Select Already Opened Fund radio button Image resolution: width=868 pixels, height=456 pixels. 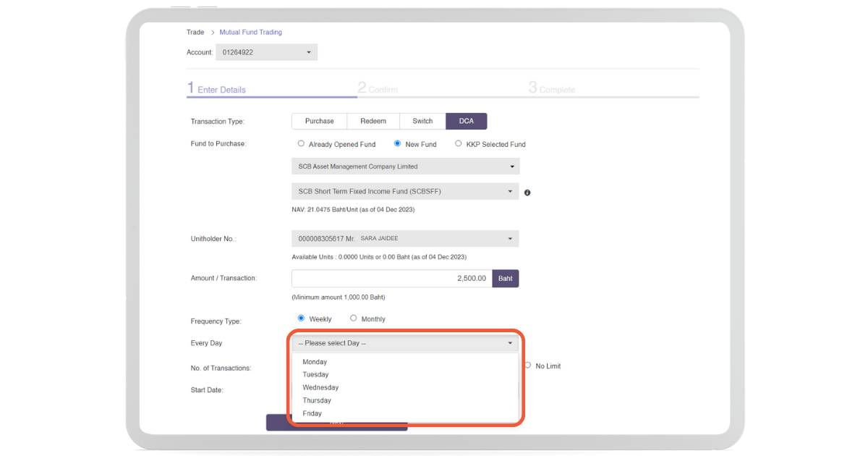click(302, 144)
